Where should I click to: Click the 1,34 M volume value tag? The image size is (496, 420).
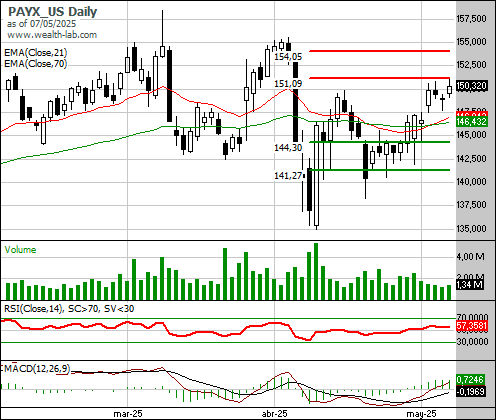(x=469, y=285)
